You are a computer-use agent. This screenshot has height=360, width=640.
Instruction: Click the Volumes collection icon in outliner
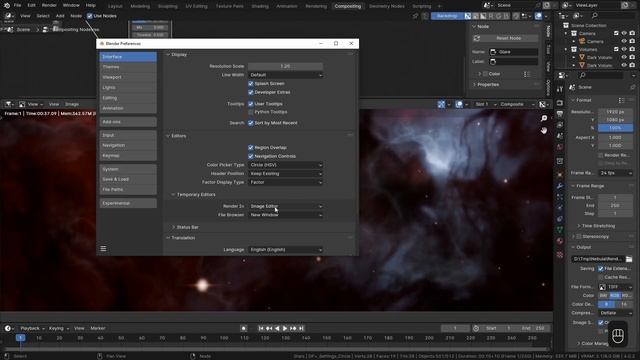[x=574, y=49]
